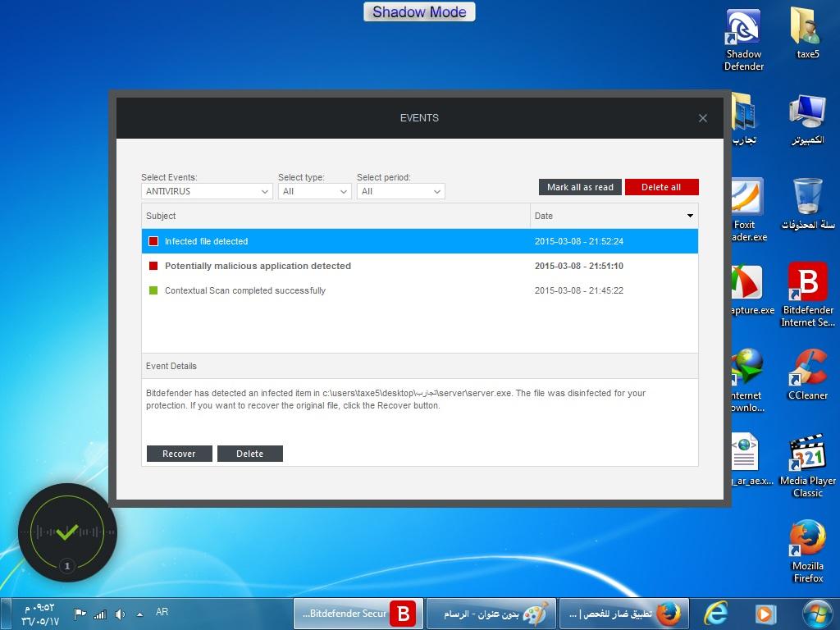
Task: Open the network signal tray icon
Action: (100, 614)
